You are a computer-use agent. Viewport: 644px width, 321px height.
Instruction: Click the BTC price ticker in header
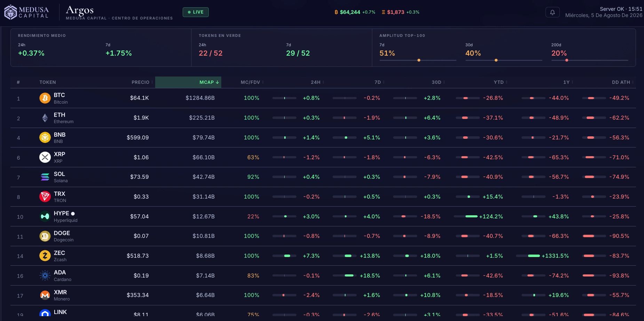(x=355, y=12)
